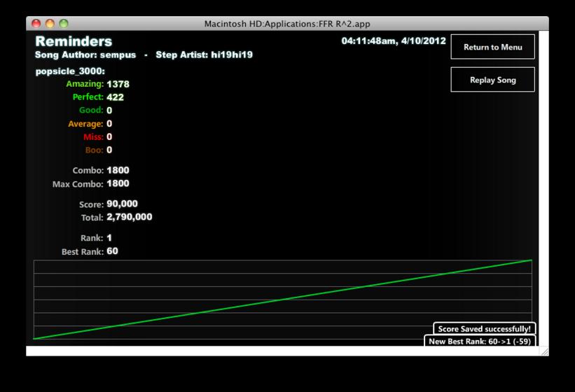Close the FFR window using red button

tap(36, 24)
